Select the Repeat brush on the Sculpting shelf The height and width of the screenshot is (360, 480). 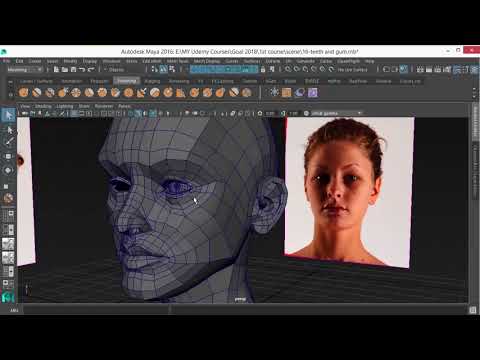point(128,92)
